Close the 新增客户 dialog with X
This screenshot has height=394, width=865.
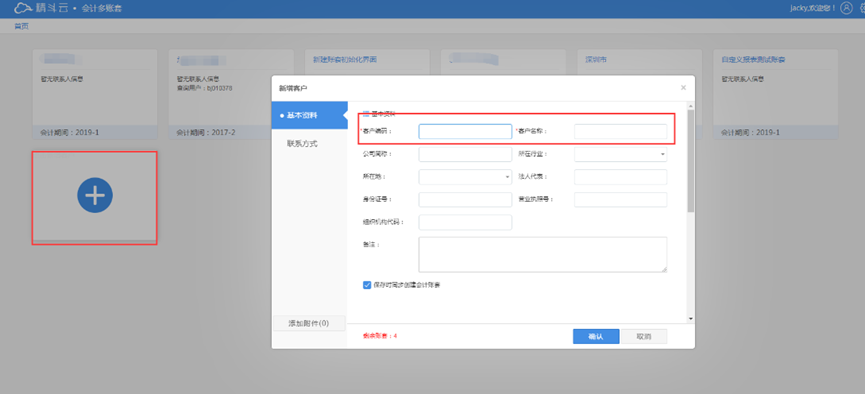[684, 88]
